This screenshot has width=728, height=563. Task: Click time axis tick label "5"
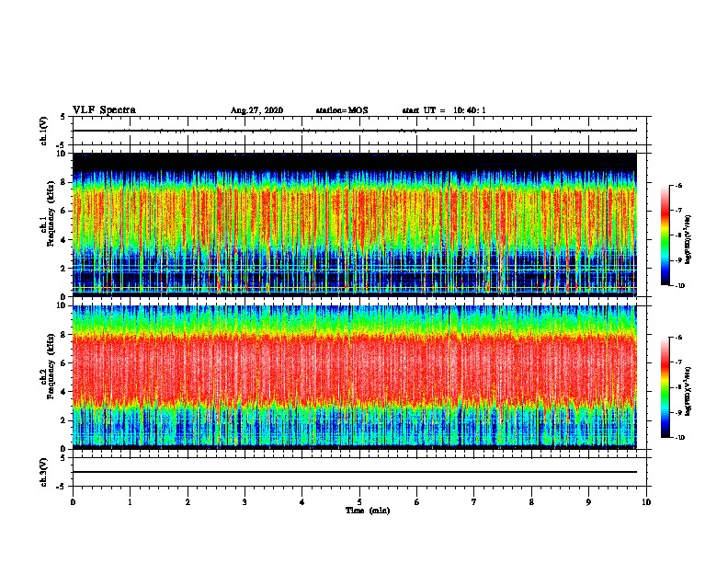click(359, 502)
